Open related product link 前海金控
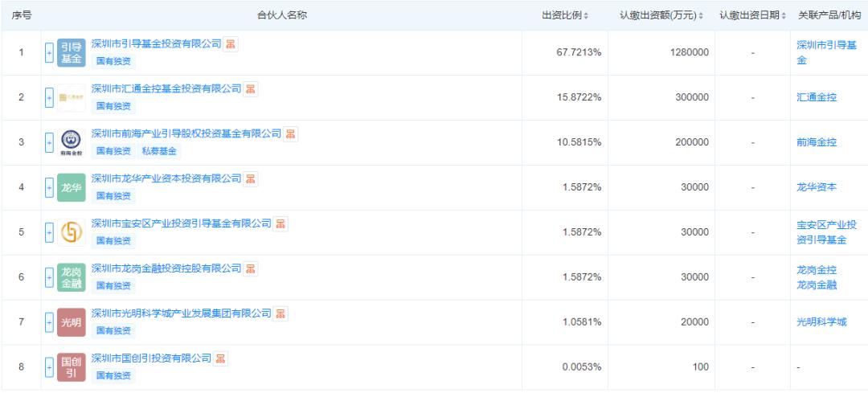 point(816,142)
